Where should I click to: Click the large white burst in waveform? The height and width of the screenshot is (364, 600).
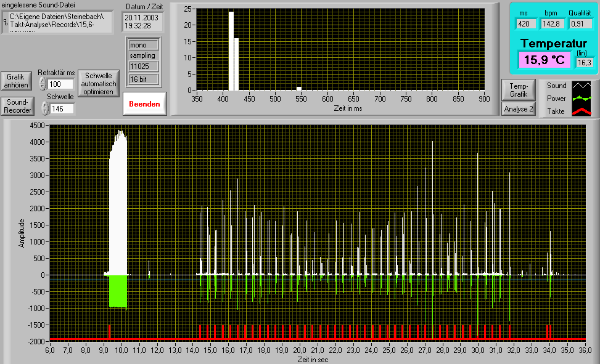pos(118,203)
